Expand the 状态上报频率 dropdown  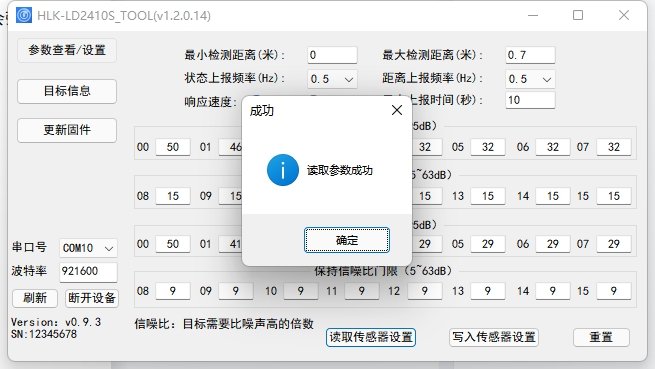click(333, 79)
